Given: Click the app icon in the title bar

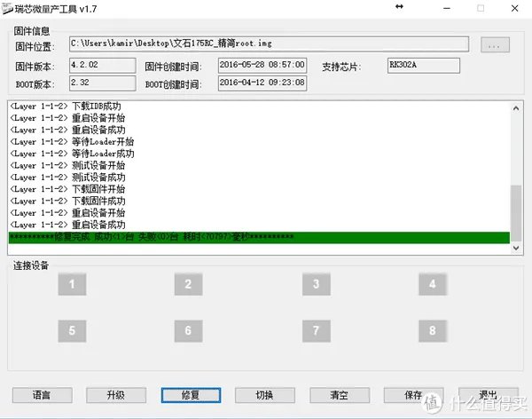Looking at the screenshot, I should pos(7,9).
